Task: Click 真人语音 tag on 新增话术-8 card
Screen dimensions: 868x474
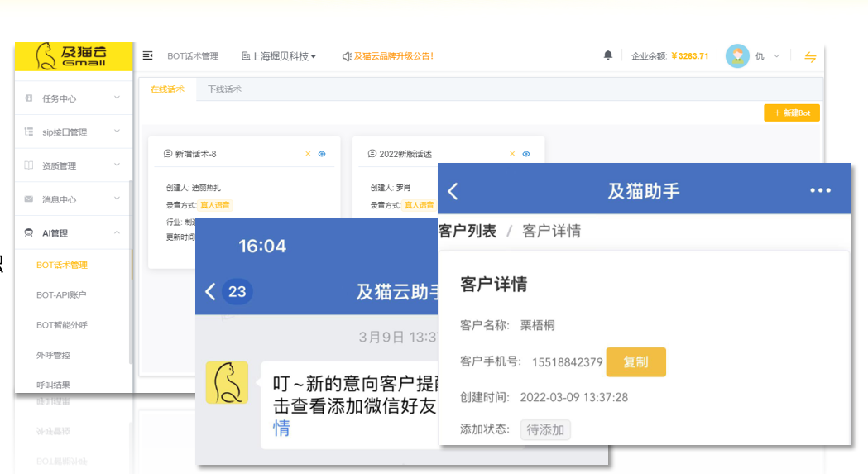Action: [215, 205]
